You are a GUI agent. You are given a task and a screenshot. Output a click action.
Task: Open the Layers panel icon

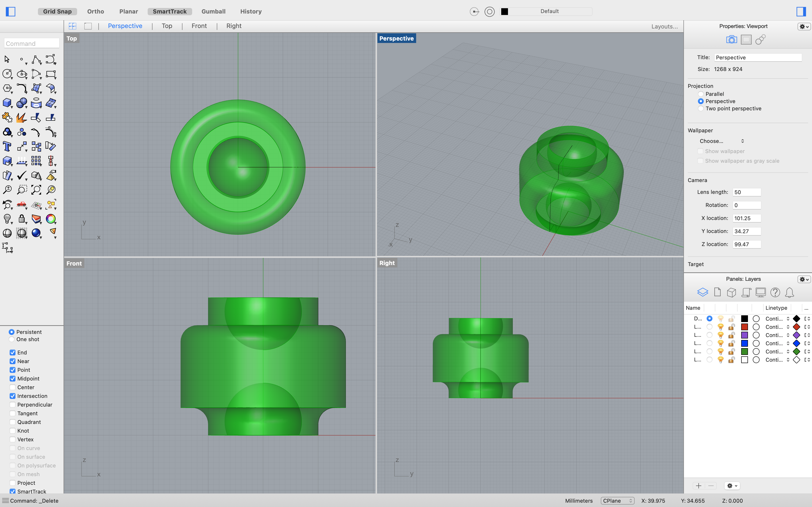pos(702,292)
